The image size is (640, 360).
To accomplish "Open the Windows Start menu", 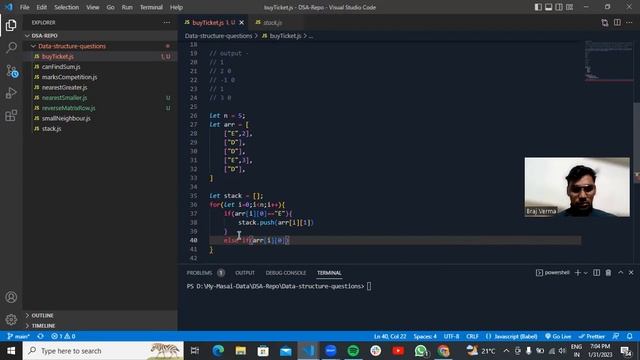I will coord(11,351).
